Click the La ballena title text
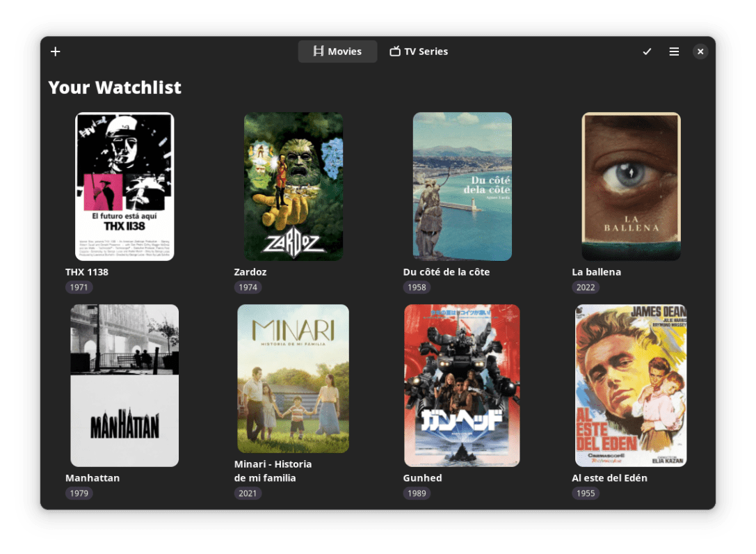The height and width of the screenshot is (554, 756). pos(597,272)
